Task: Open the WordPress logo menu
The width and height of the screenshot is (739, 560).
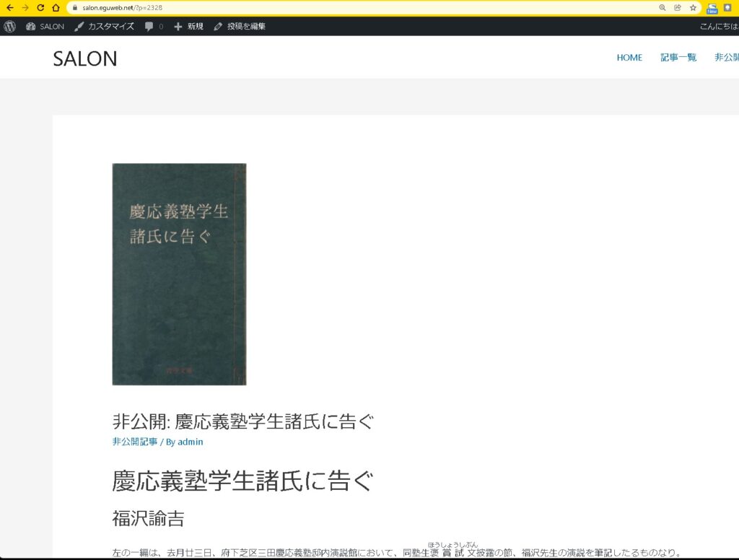Action: (x=9, y=27)
